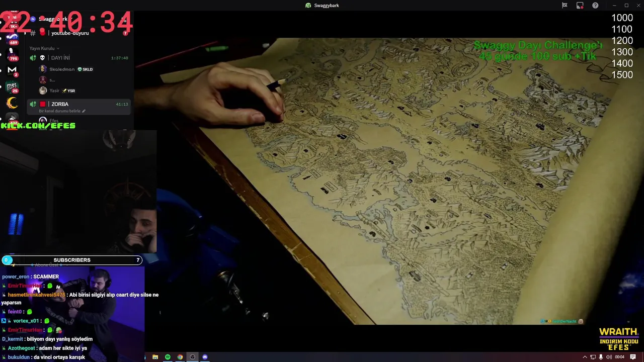Click the 41:13 timer on ZORBA

point(122,104)
